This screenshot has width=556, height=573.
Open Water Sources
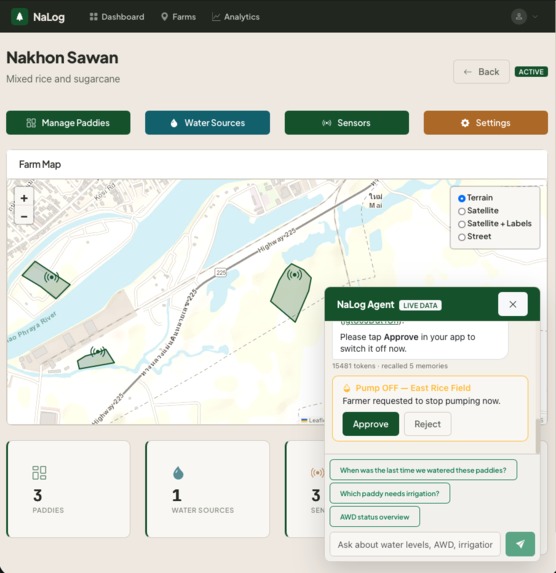click(x=207, y=123)
